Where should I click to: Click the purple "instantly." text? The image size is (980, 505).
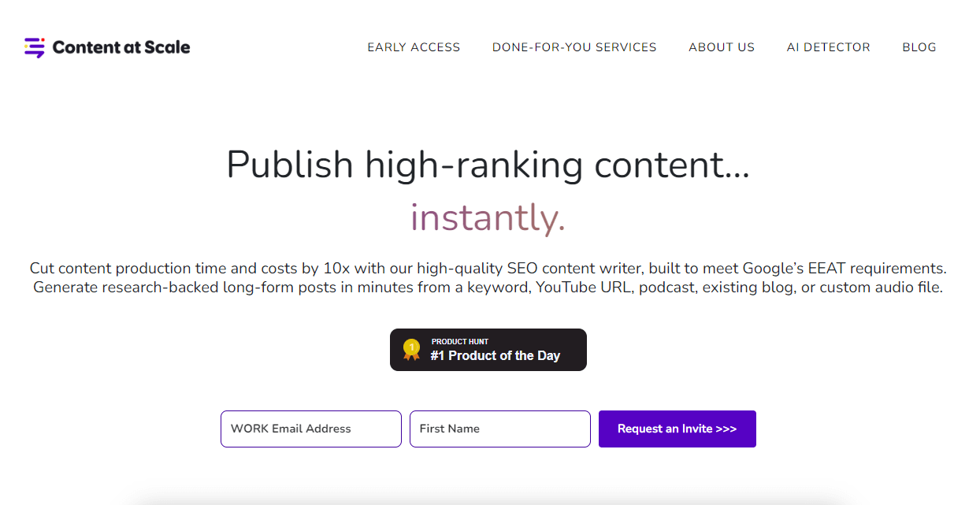pyautogui.click(x=488, y=217)
